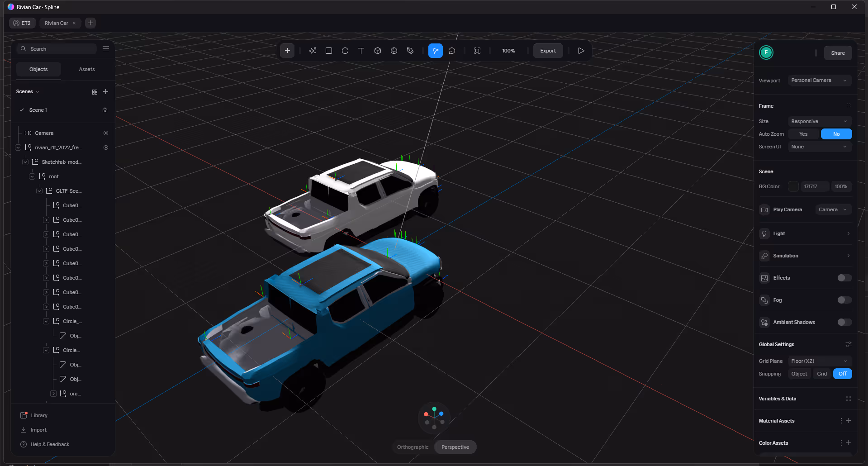
Task: Click the BG Color swatch
Action: [793, 186]
